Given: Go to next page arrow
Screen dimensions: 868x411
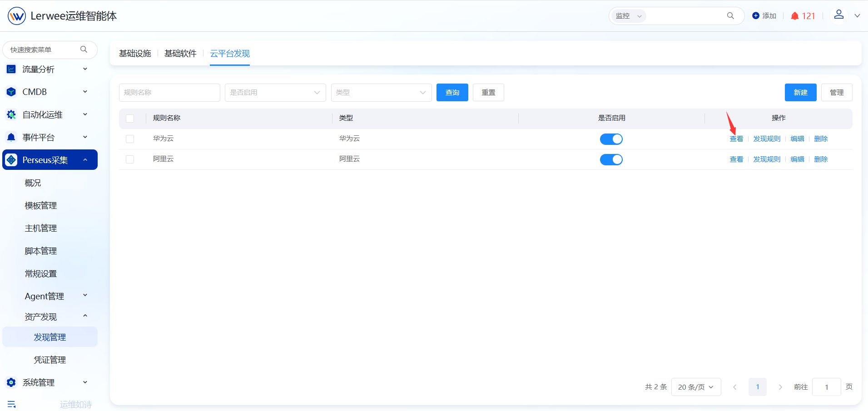Looking at the screenshot, I should coord(780,387).
